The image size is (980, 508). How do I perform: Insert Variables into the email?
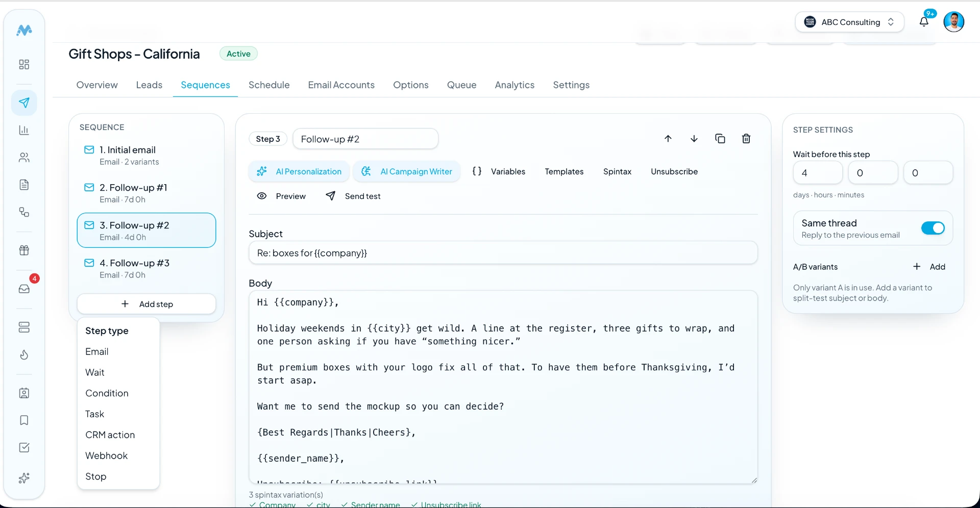coord(499,171)
